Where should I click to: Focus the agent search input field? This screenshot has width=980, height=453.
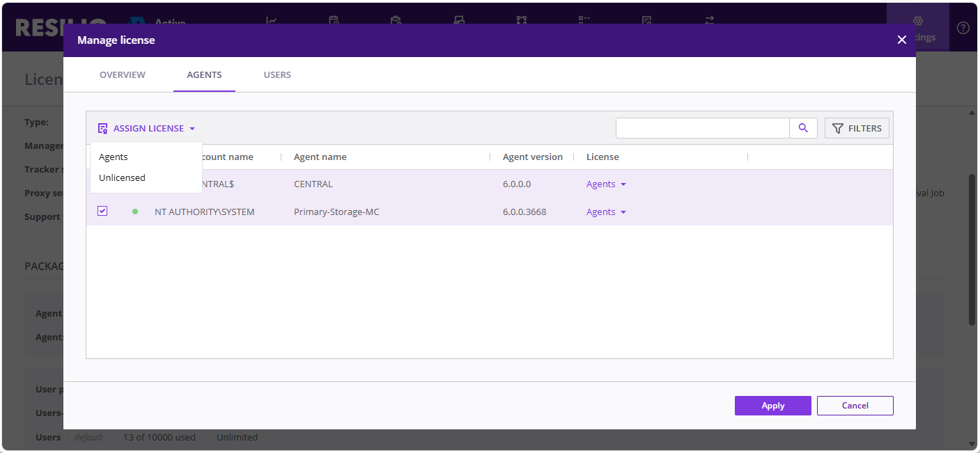click(702, 128)
